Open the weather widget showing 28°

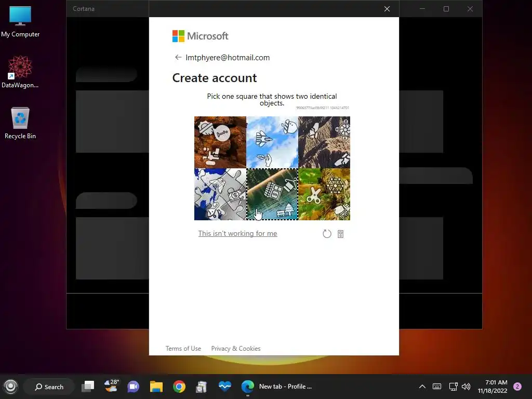pos(111,386)
